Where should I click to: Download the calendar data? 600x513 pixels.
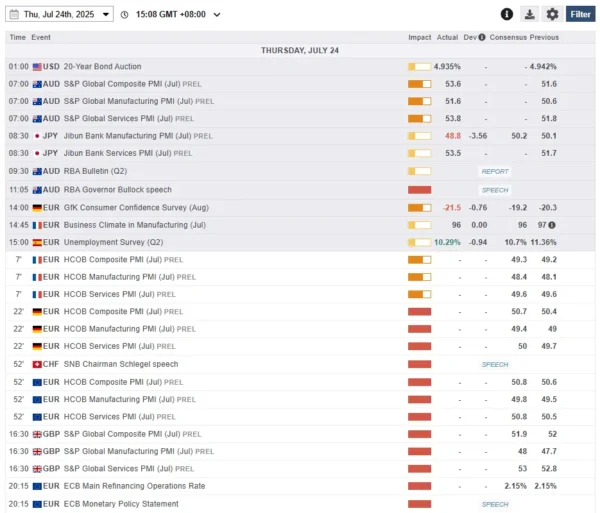pos(530,14)
